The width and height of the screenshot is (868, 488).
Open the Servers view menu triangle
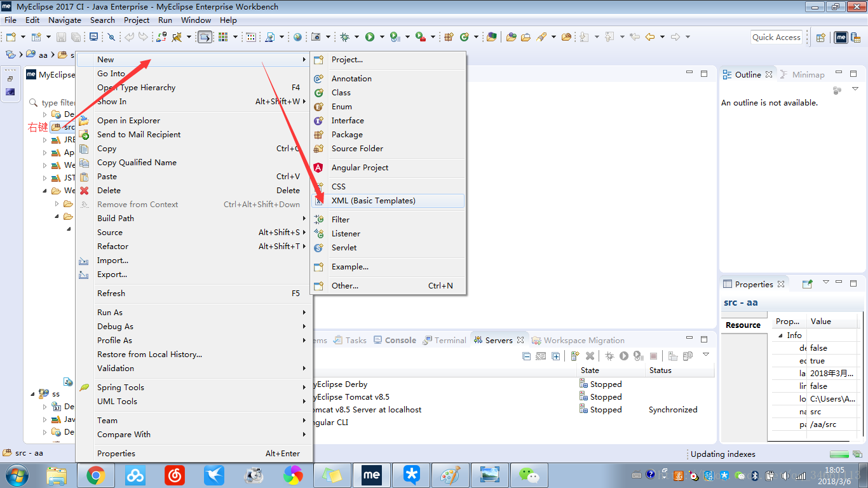tap(705, 355)
